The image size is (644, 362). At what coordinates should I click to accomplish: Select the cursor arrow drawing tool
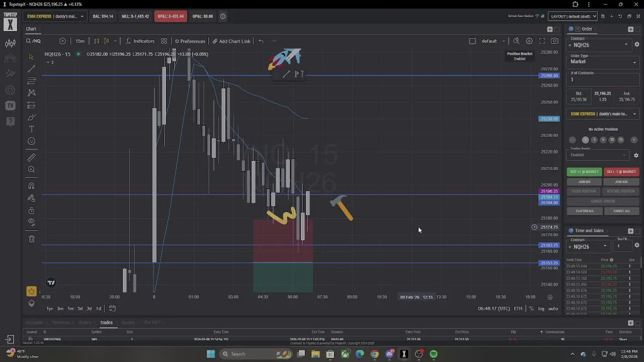pos(31,57)
